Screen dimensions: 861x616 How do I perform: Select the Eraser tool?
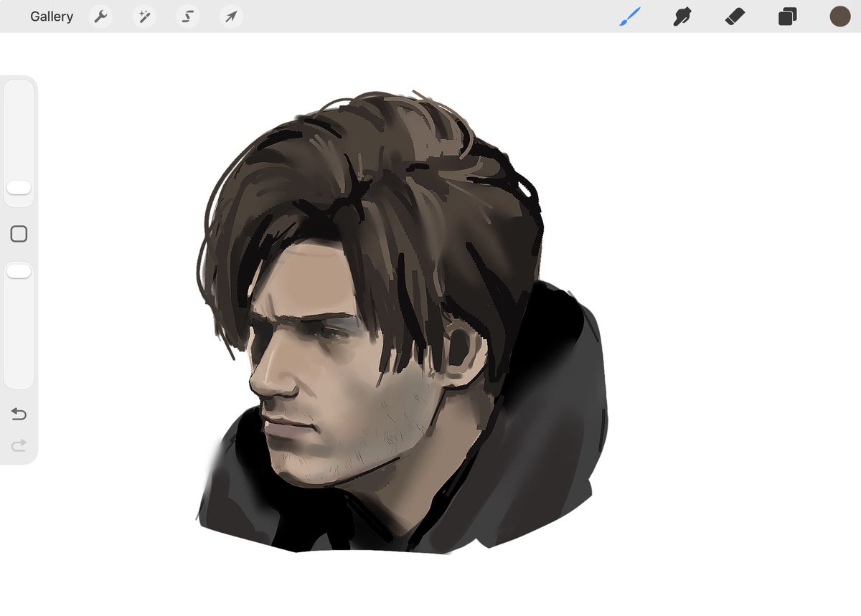(x=735, y=16)
